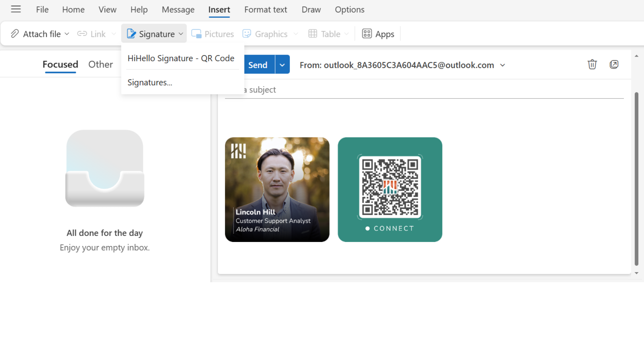Click the Graphics sticker icon
This screenshot has height=362, width=644.
click(247, 34)
